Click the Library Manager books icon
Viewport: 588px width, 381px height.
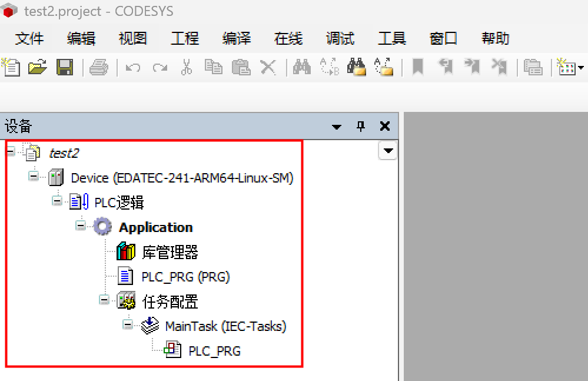pos(126,252)
